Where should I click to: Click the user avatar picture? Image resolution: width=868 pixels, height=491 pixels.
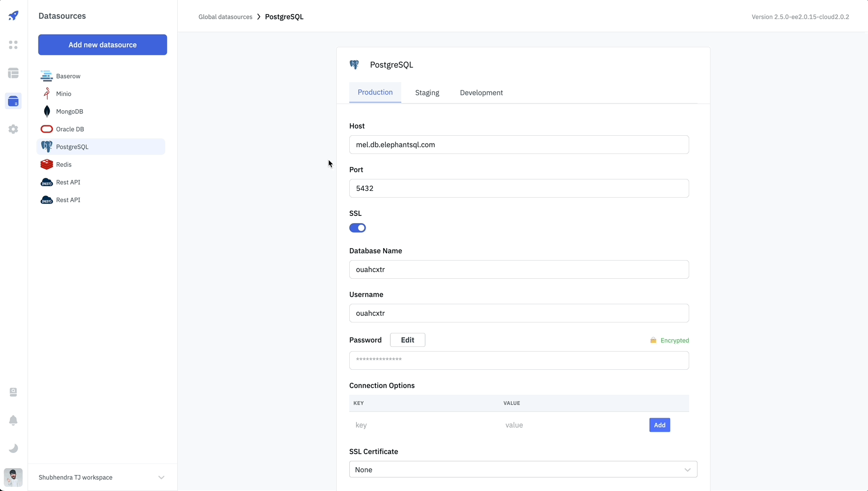[x=14, y=477]
